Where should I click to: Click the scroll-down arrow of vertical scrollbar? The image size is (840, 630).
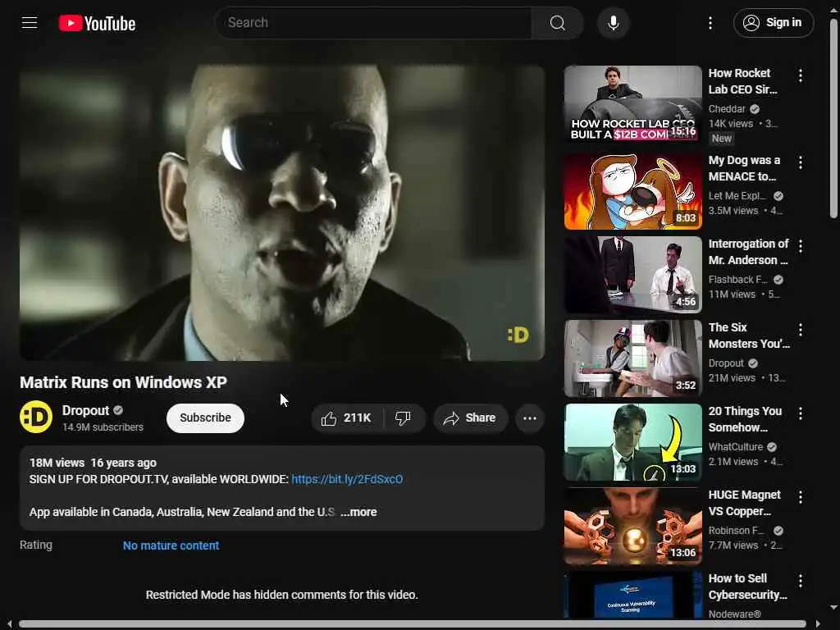pyautogui.click(x=833, y=608)
